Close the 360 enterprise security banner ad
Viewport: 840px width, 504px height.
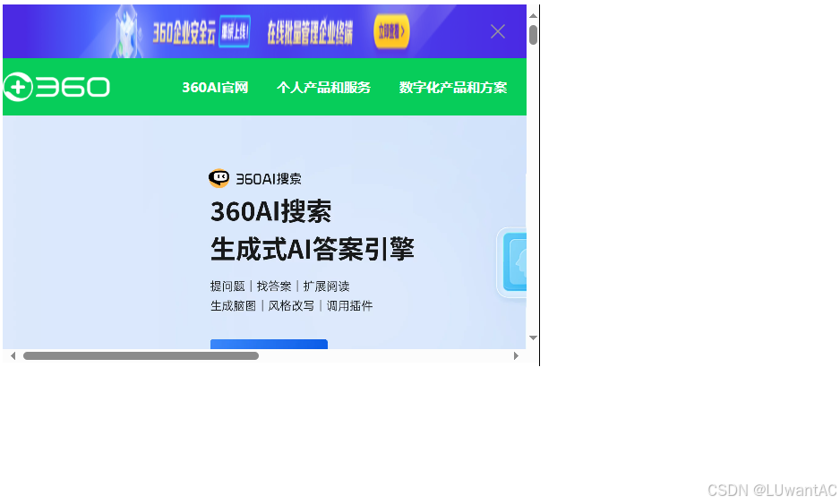(x=498, y=31)
